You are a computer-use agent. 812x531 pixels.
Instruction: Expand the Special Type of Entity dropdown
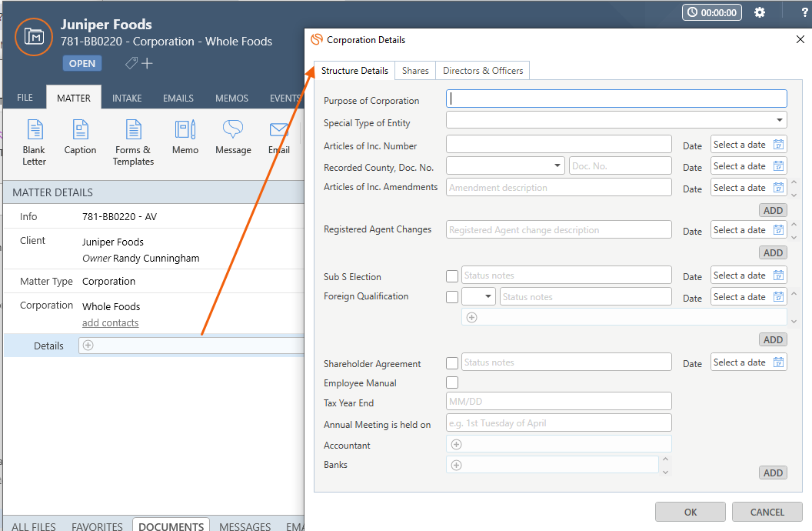780,120
